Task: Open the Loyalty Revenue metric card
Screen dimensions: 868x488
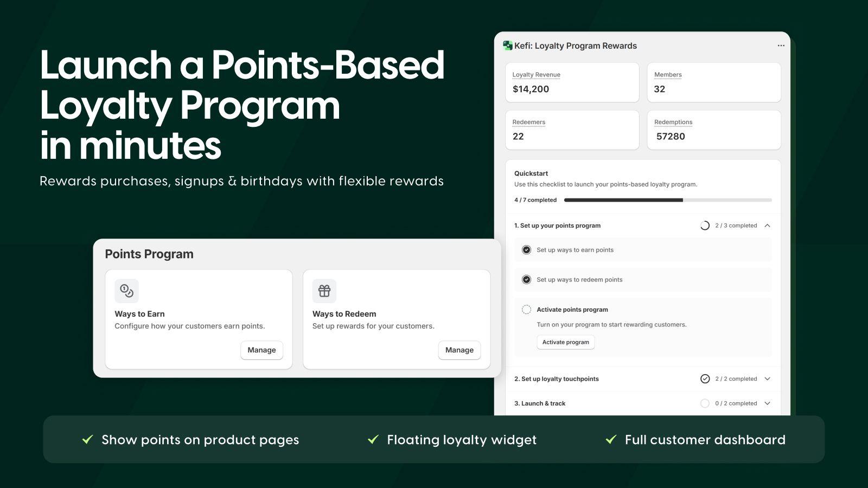Action: tap(572, 82)
